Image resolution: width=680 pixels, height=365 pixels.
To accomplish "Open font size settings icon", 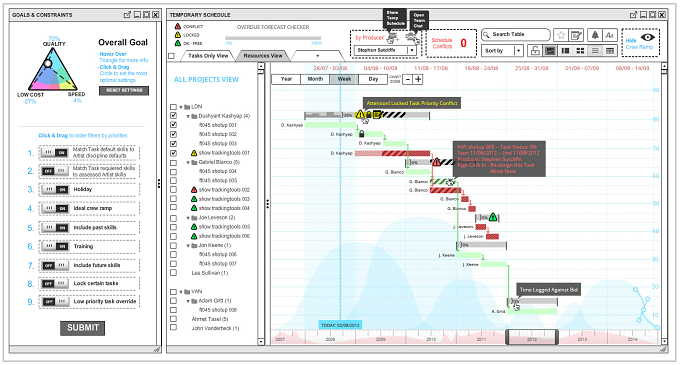I will (610, 36).
